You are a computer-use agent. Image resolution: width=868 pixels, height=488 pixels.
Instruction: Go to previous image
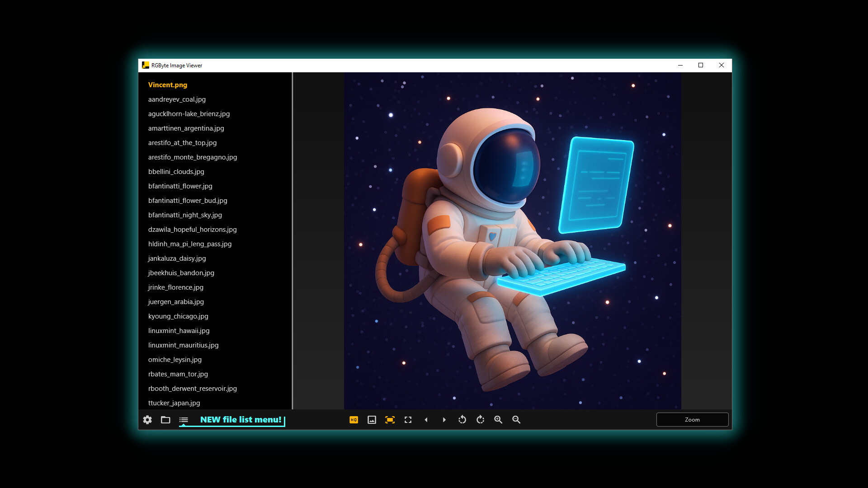click(426, 420)
